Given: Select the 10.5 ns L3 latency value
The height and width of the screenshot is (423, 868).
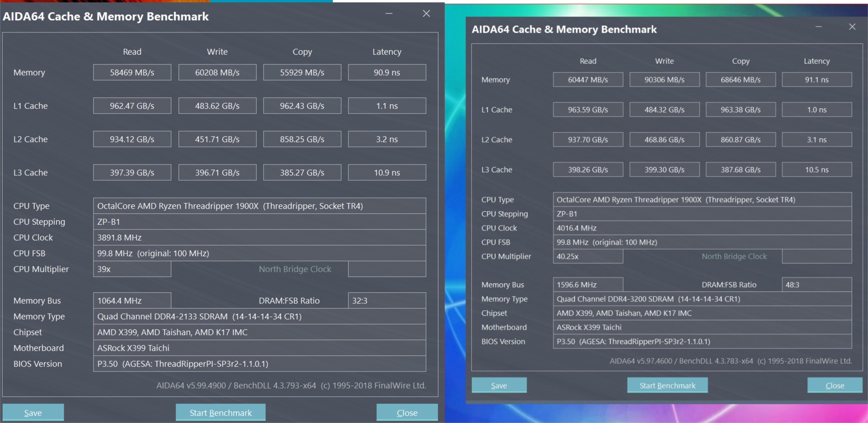Looking at the screenshot, I should (x=817, y=170).
